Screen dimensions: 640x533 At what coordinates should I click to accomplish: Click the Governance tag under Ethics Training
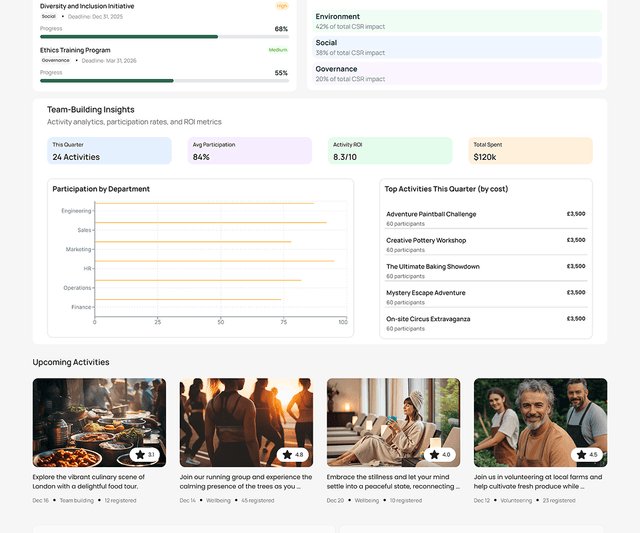[x=56, y=60]
